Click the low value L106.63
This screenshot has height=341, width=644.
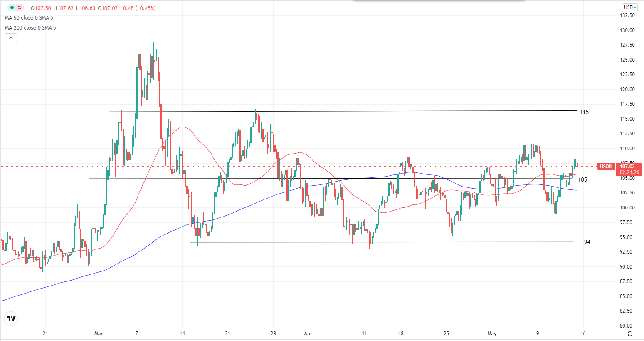tap(86, 8)
